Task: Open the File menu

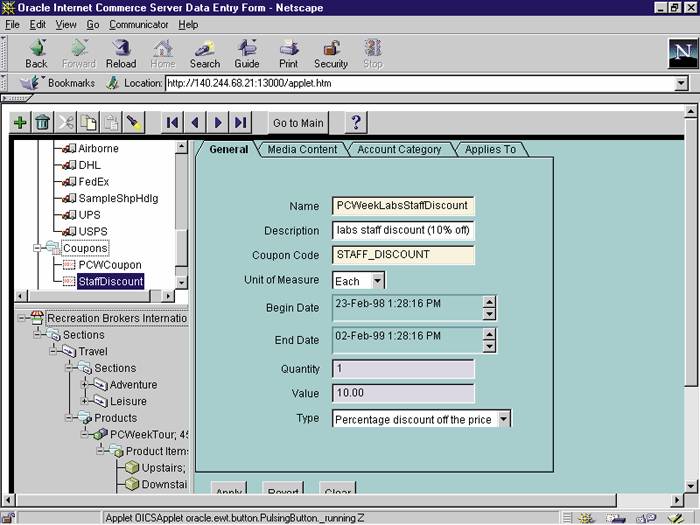Action: (x=12, y=25)
